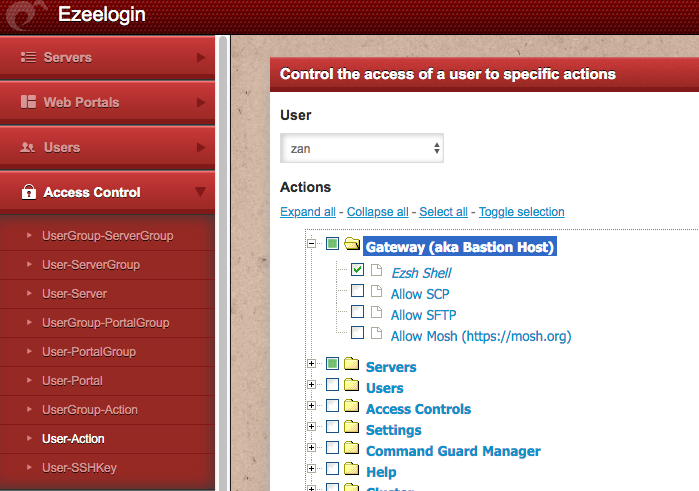This screenshot has height=491, width=699.
Task: Click the folder icon beside Servers tree node
Action: (352, 363)
